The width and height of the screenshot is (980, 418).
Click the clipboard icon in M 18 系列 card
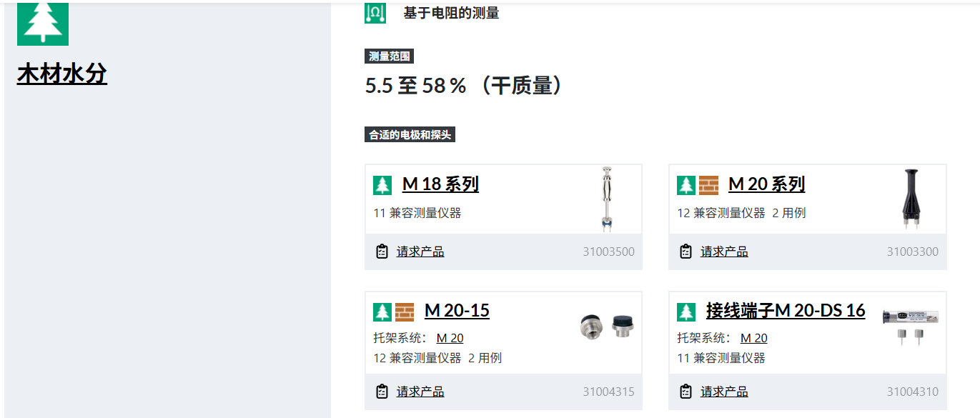pyautogui.click(x=382, y=252)
